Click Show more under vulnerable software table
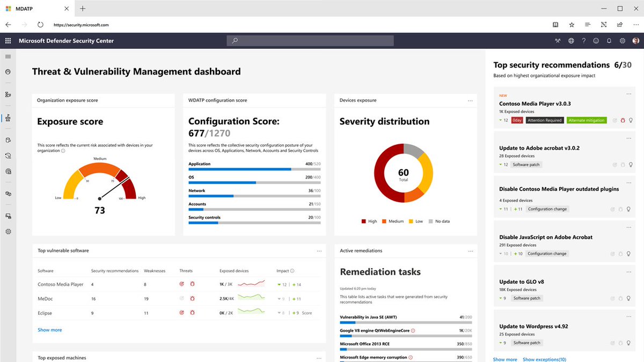Viewport: 644px width, 362px height. coord(50,330)
